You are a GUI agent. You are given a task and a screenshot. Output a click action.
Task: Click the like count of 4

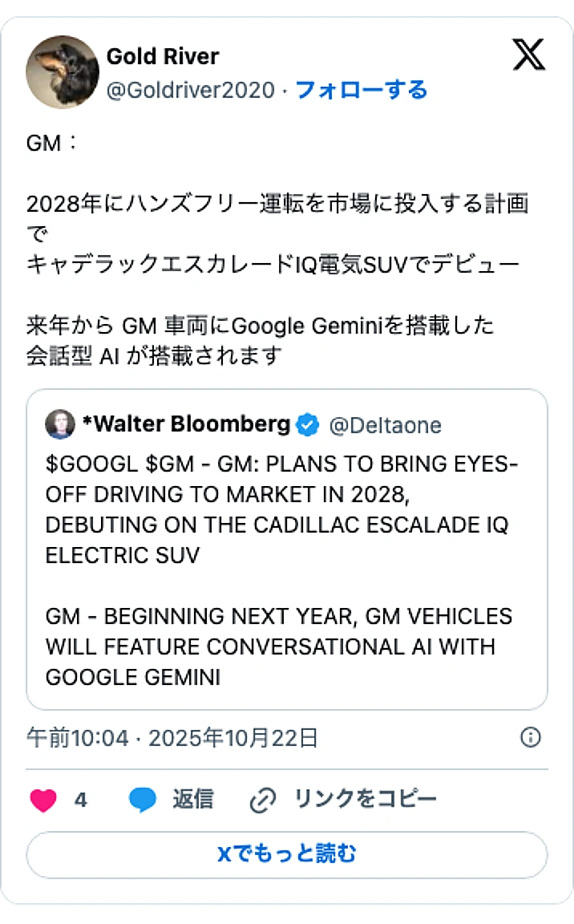click(81, 800)
